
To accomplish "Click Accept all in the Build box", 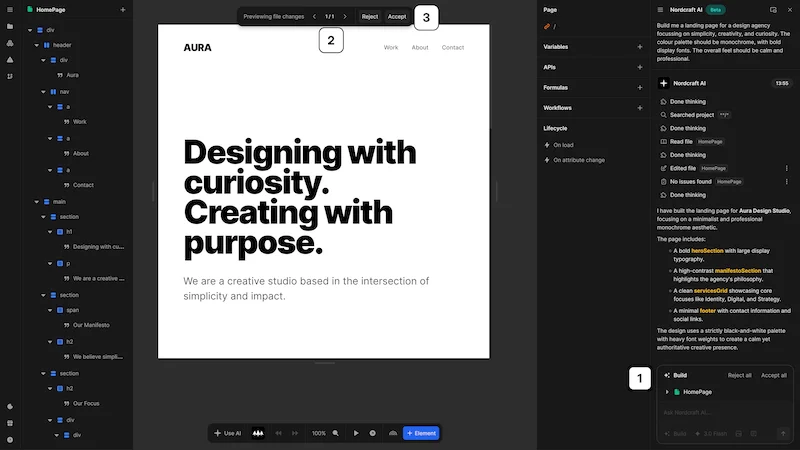I will pyautogui.click(x=773, y=376).
